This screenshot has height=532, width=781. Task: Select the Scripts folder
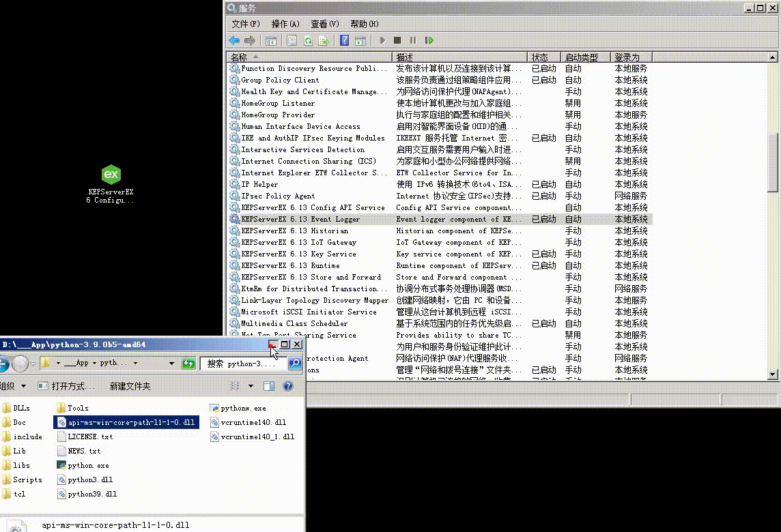[x=22, y=479]
